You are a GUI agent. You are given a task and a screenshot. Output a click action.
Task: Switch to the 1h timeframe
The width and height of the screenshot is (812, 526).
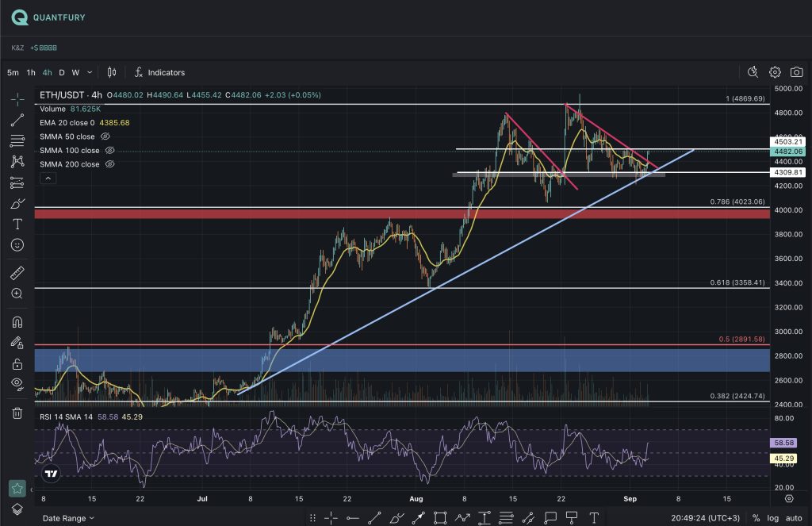(x=31, y=72)
